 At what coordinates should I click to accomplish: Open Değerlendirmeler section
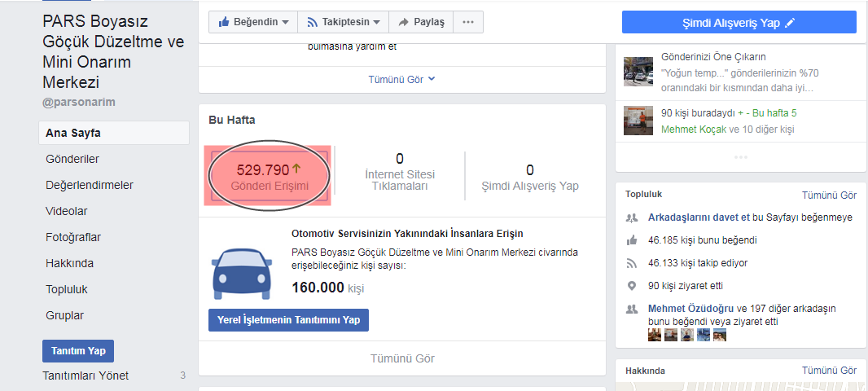[x=90, y=185]
